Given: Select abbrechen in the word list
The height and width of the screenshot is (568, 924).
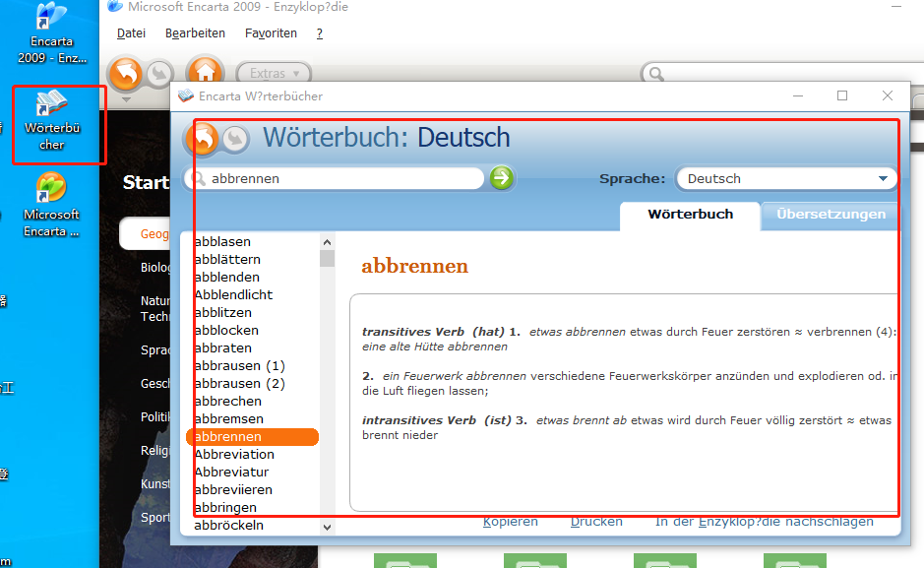Looking at the screenshot, I should (x=227, y=401).
